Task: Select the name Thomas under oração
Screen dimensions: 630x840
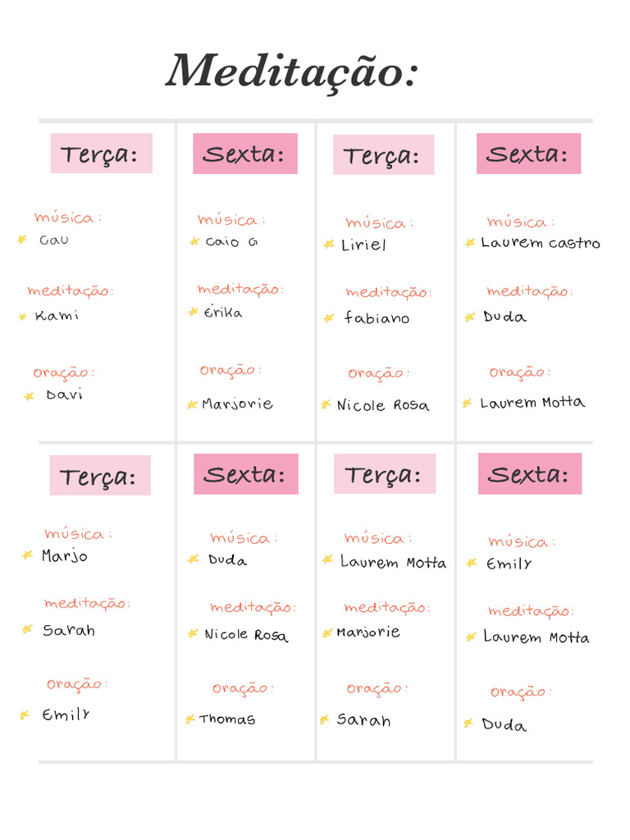Action: (227, 719)
